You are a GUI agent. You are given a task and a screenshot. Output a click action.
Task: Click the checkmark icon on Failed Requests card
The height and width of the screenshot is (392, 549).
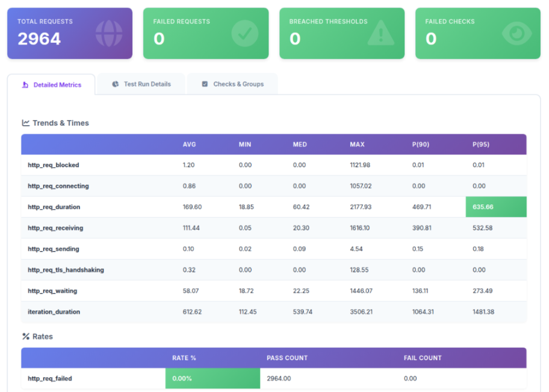pos(245,33)
